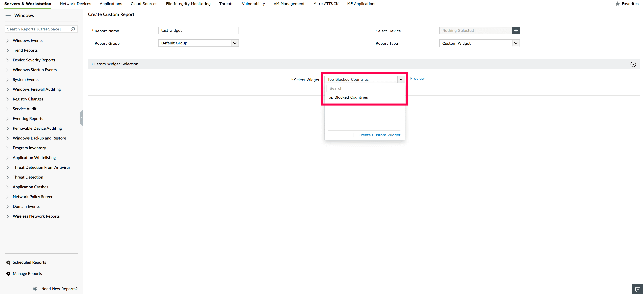Select Top Blocked Countries from the widget list
The image size is (644, 294).
tap(347, 97)
